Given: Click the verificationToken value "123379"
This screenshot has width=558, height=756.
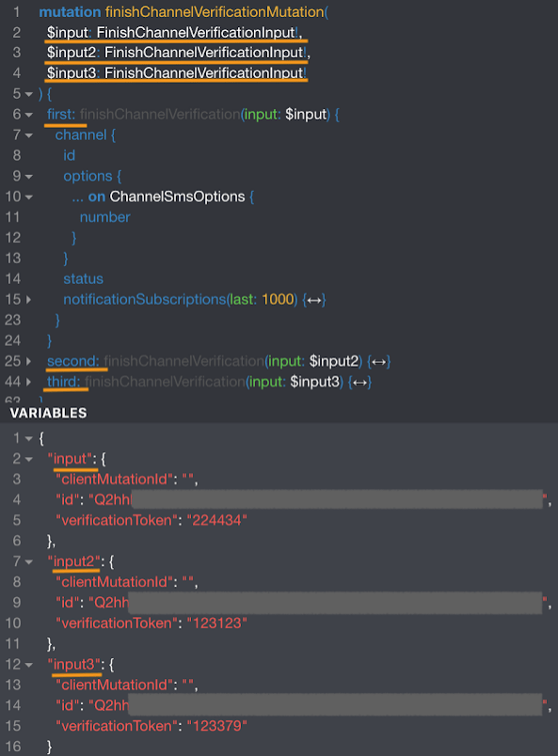Looking at the screenshot, I should click(x=216, y=727).
